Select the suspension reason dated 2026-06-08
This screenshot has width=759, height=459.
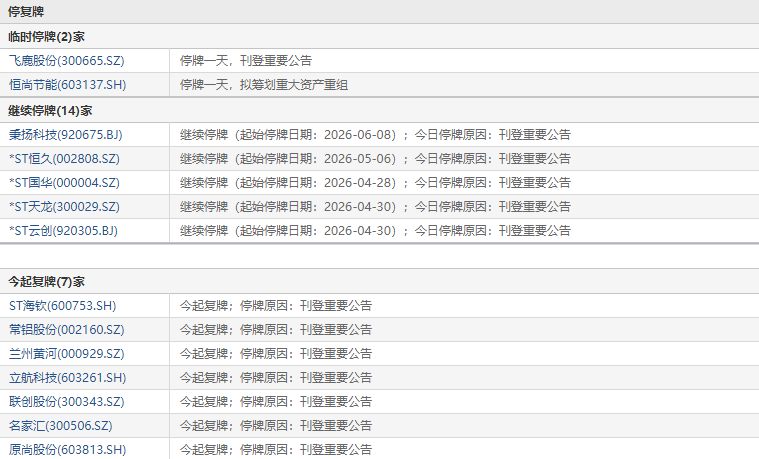coord(375,135)
